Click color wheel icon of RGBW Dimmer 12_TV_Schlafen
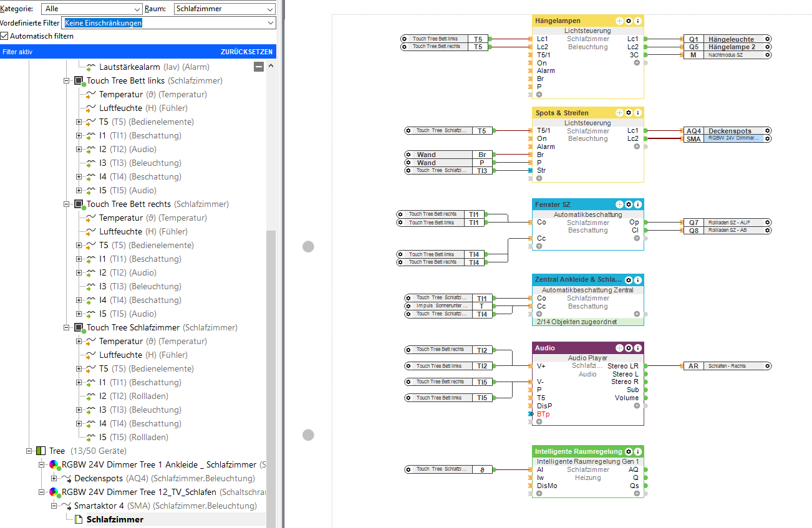The image size is (812, 528). (54, 492)
